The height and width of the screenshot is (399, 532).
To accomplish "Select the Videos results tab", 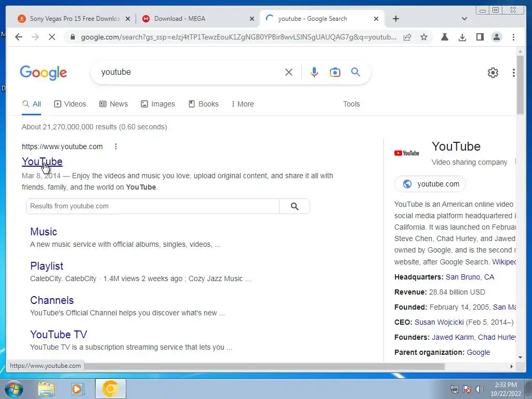I will point(70,104).
